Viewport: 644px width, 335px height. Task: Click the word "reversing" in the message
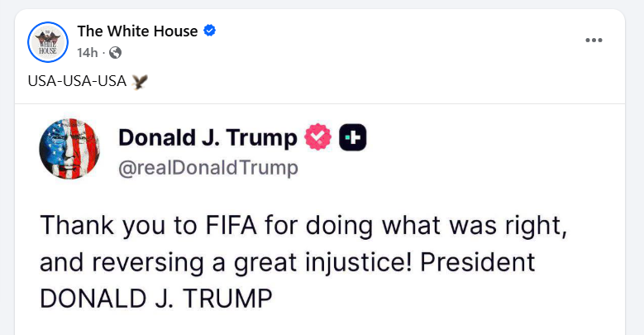[x=147, y=264]
